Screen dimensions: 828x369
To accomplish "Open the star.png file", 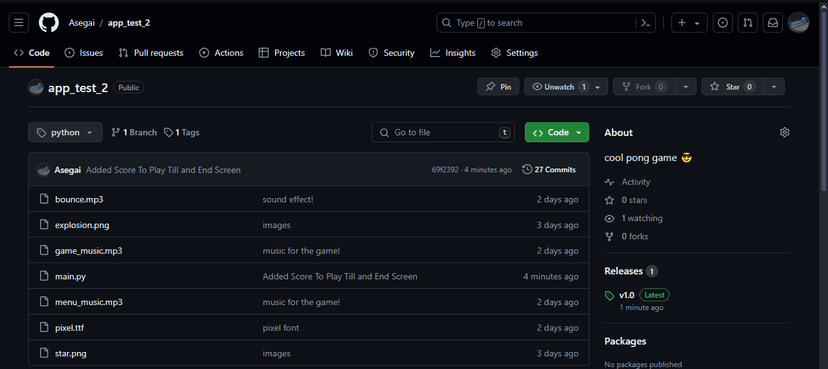I will [72, 354].
